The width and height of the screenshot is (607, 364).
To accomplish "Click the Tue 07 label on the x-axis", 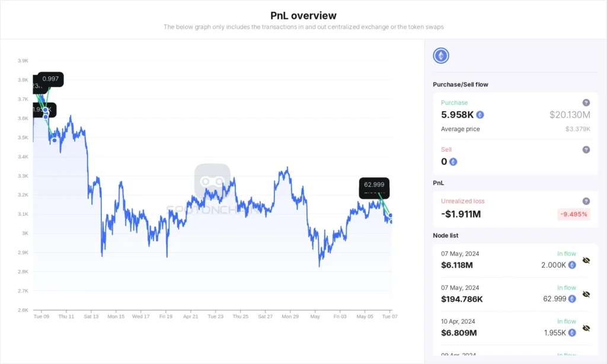I will (x=389, y=317).
